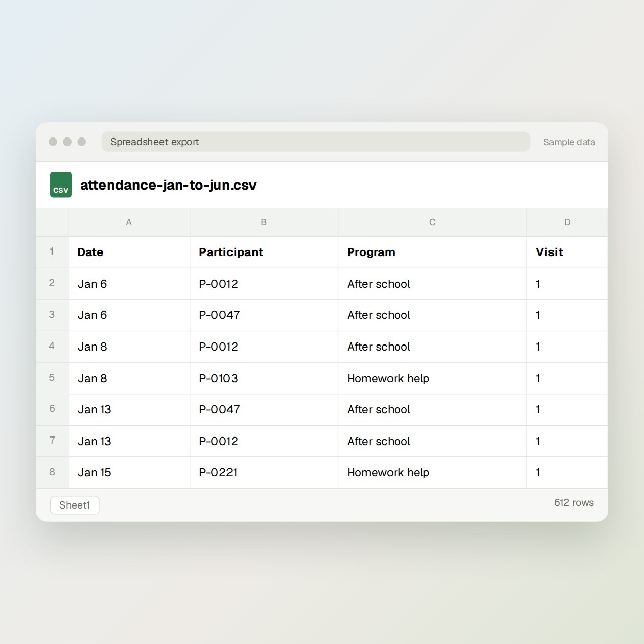Click the "Program" header cell
The image size is (644, 644).
click(x=432, y=252)
